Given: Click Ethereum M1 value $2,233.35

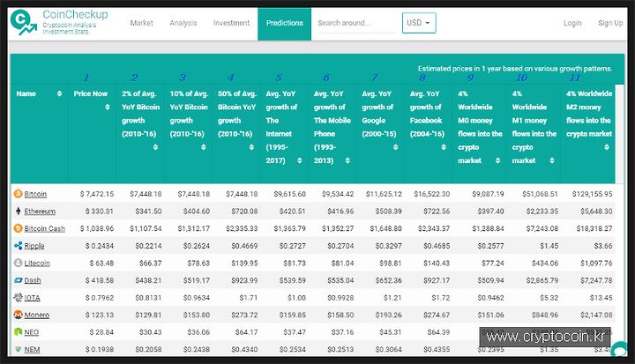Looking at the screenshot, I should click(x=542, y=212).
